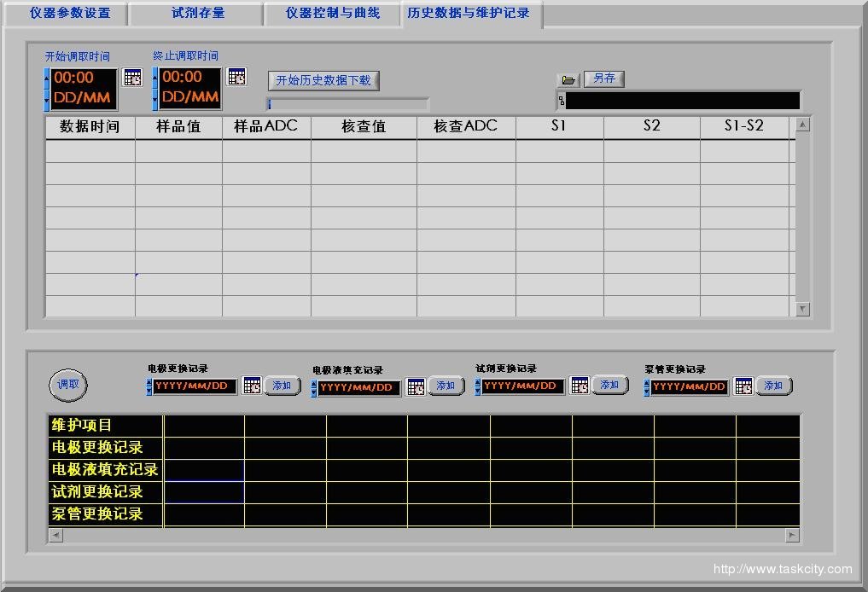
Task: Open calendar picker for start retrieval time
Action: click(x=132, y=78)
